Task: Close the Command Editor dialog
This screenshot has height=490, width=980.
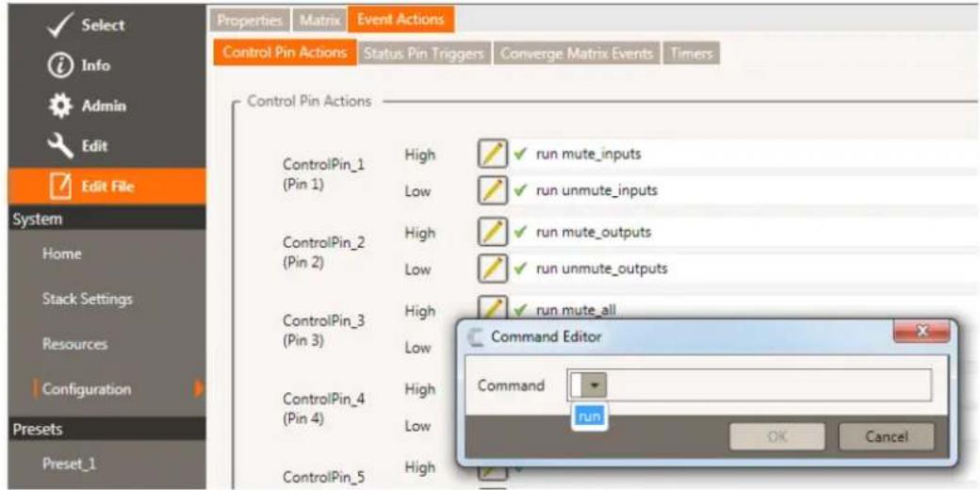Action: 922,333
